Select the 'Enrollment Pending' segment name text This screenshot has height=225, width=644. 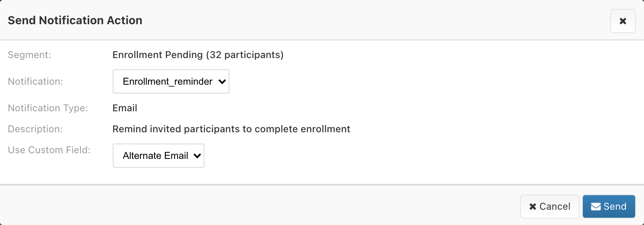pos(157,55)
